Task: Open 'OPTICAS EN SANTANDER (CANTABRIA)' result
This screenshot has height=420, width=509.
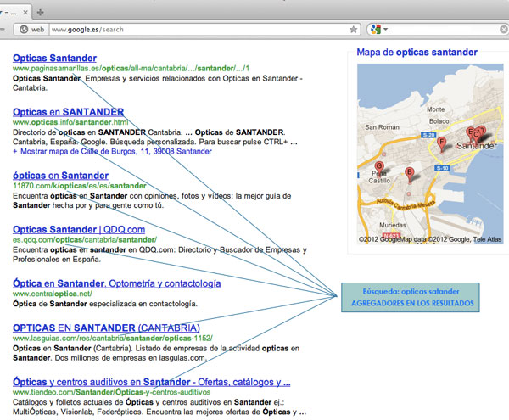Action: pyautogui.click(x=106, y=328)
